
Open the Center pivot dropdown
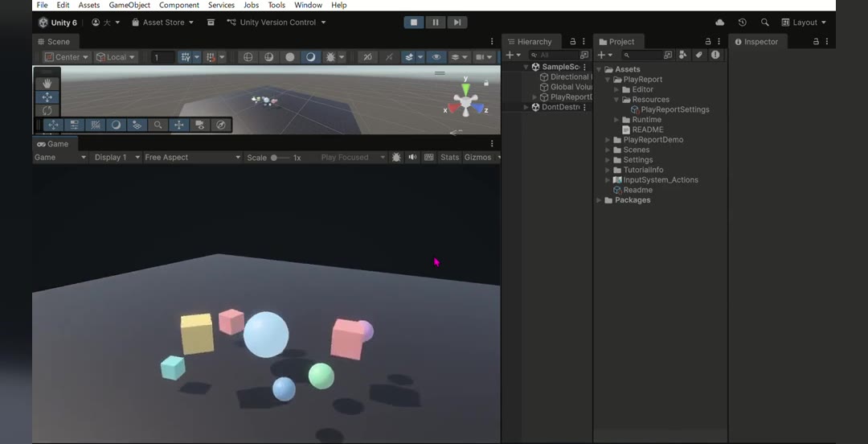click(x=67, y=57)
